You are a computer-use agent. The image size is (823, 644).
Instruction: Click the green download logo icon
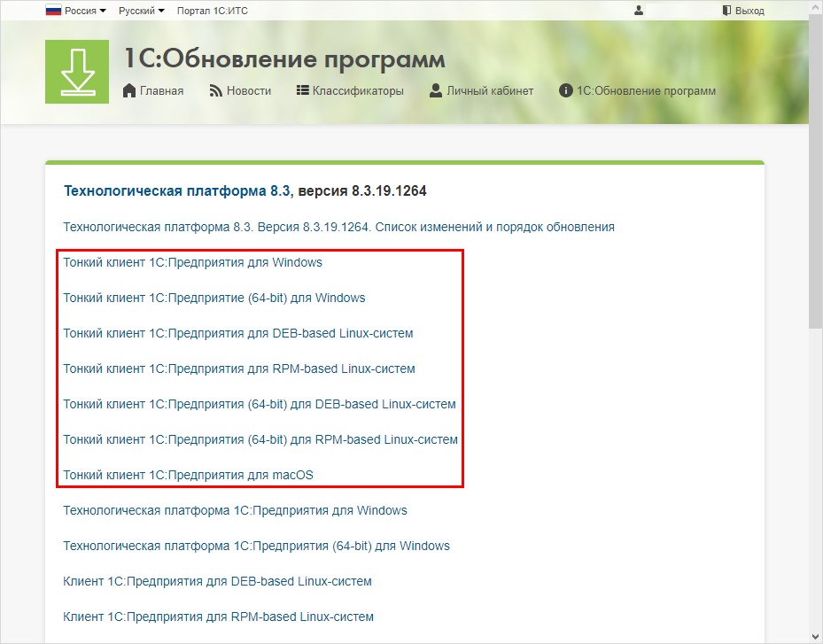coord(77,72)
